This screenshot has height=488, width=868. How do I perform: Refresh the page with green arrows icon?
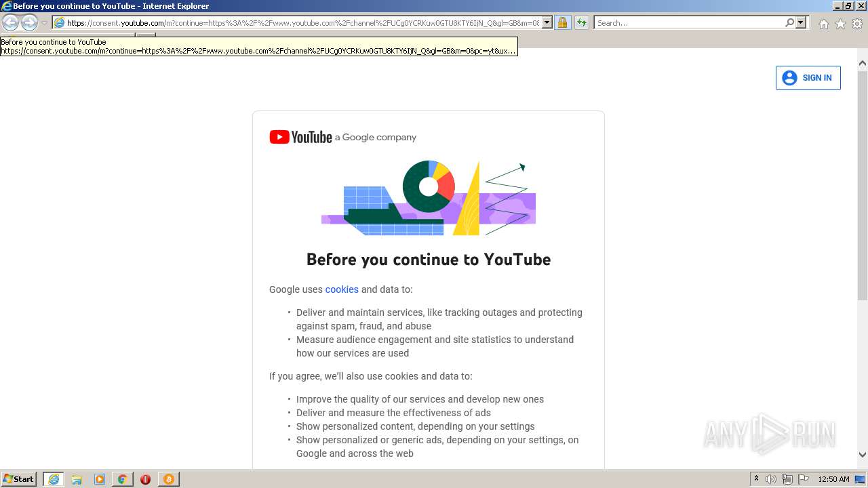click(x=581, y=22)
